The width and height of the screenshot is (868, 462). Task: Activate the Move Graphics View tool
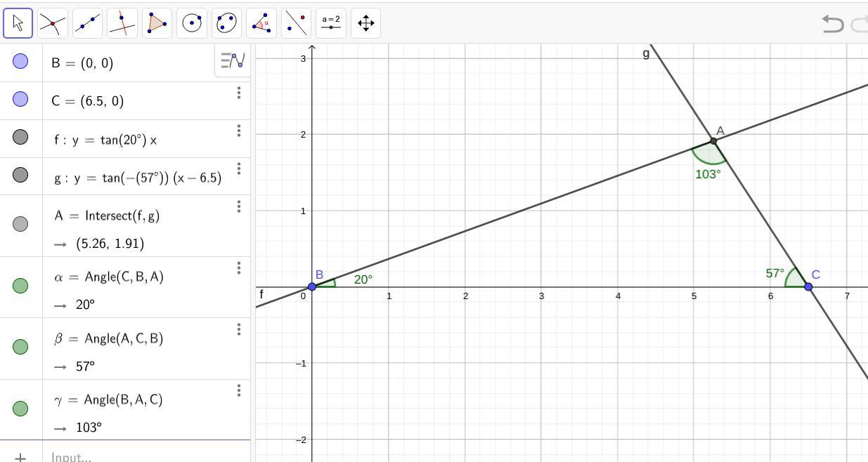(x=365, y=23)
